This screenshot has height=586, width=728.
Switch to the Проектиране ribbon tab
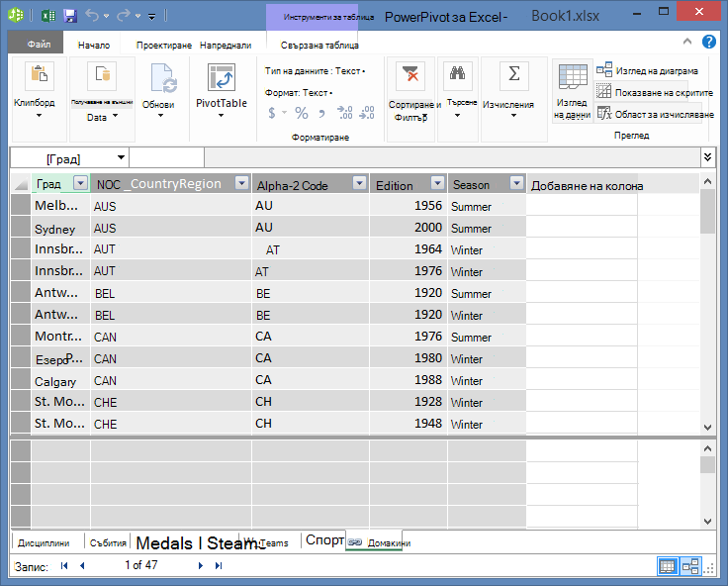coord(164,46)
